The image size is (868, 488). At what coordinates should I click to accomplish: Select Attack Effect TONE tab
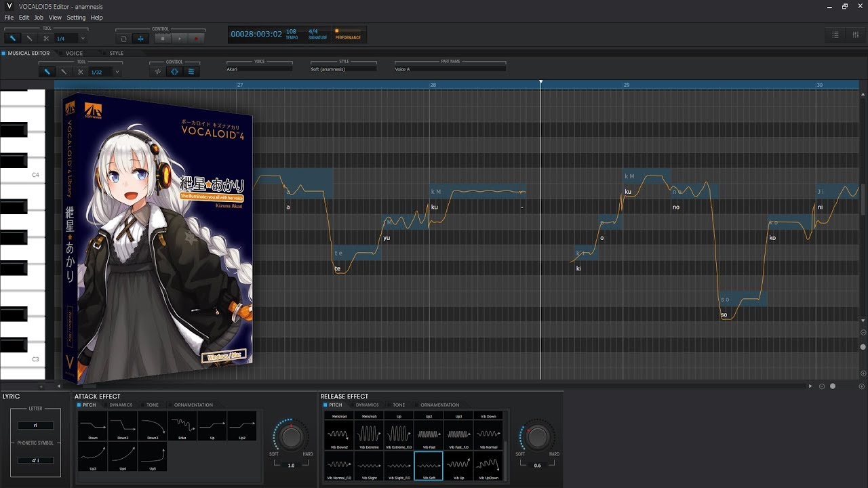tap(153, 405)
